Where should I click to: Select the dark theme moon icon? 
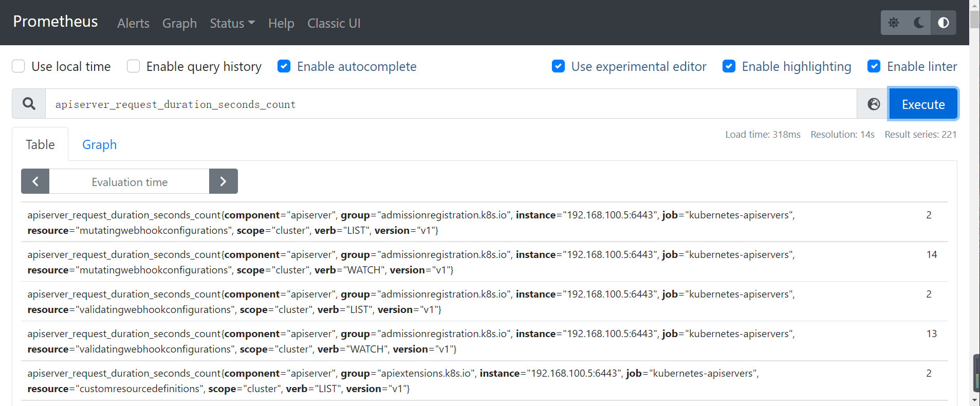pos(919,23)
